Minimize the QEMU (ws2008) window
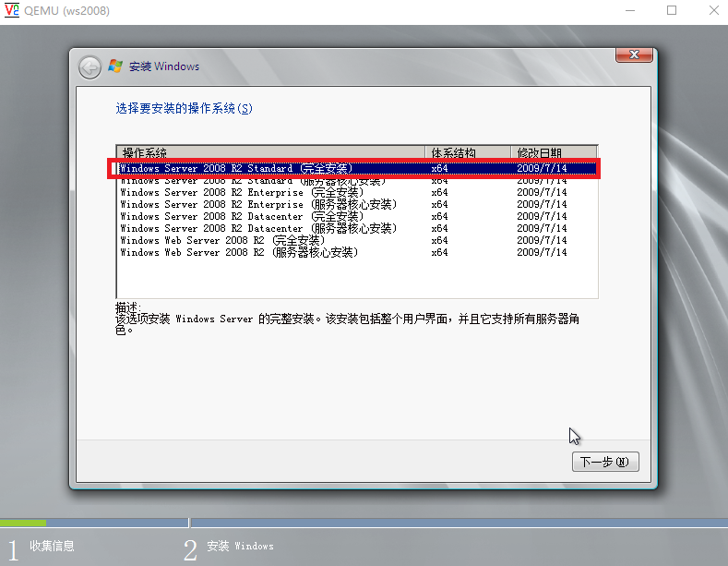Viewport: 728px width, 566px height. (x=630, y=10)
